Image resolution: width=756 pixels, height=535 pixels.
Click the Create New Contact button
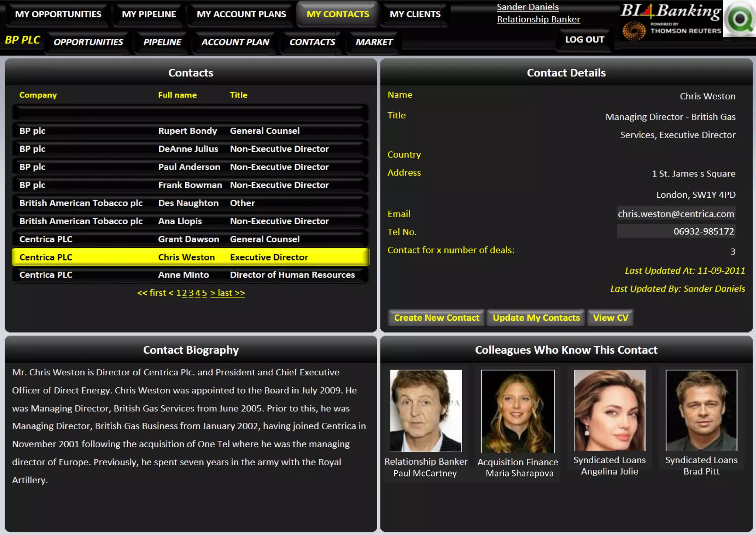[x=436, y=318]
